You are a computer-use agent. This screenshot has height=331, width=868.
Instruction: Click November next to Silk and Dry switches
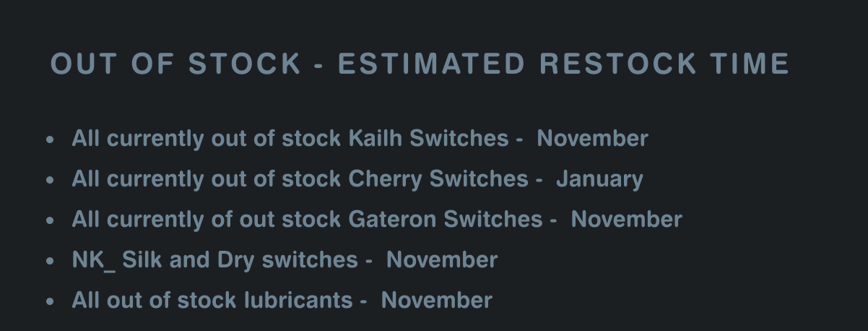point(442,259)
